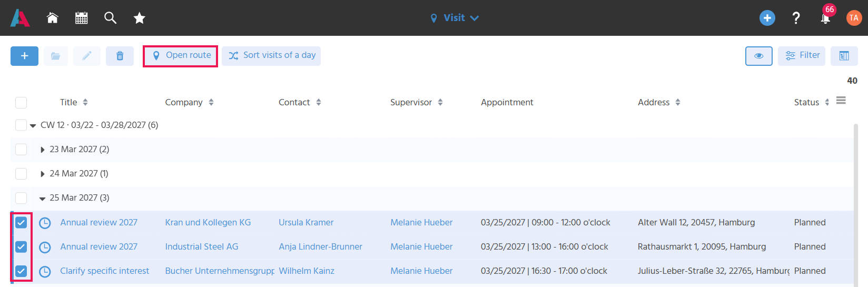Click address Rathausmarkt 1, 20095, Hamburg
Viewport: 868px width, 287px height.
click(702, 246)
